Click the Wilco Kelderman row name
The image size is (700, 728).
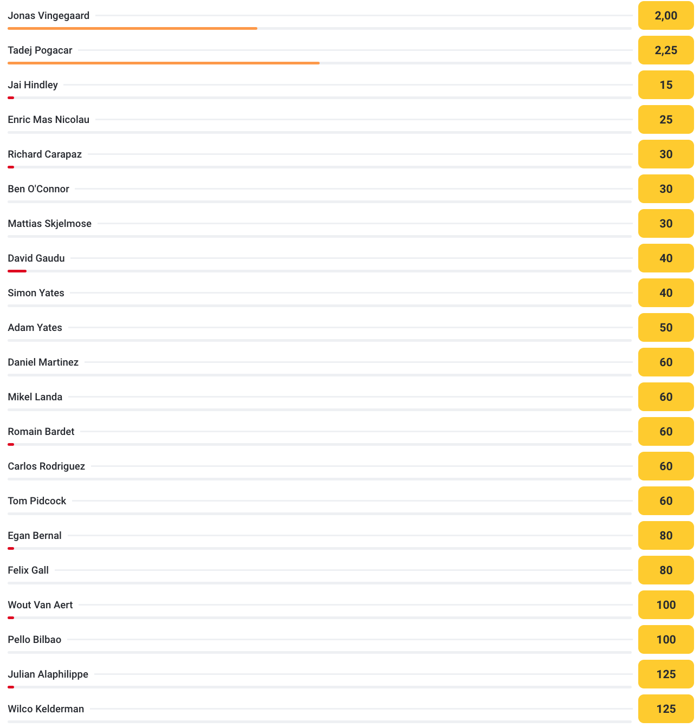[46, 709]
